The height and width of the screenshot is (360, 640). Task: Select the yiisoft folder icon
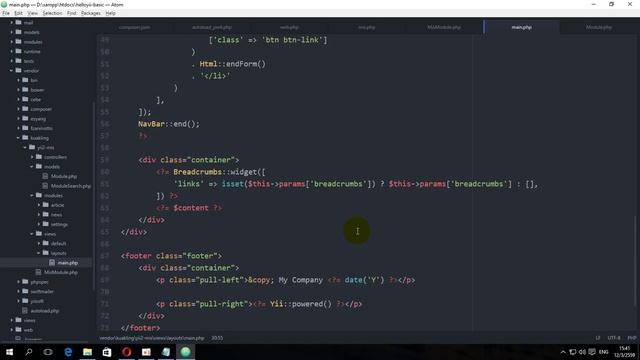[x=25, y=301]
